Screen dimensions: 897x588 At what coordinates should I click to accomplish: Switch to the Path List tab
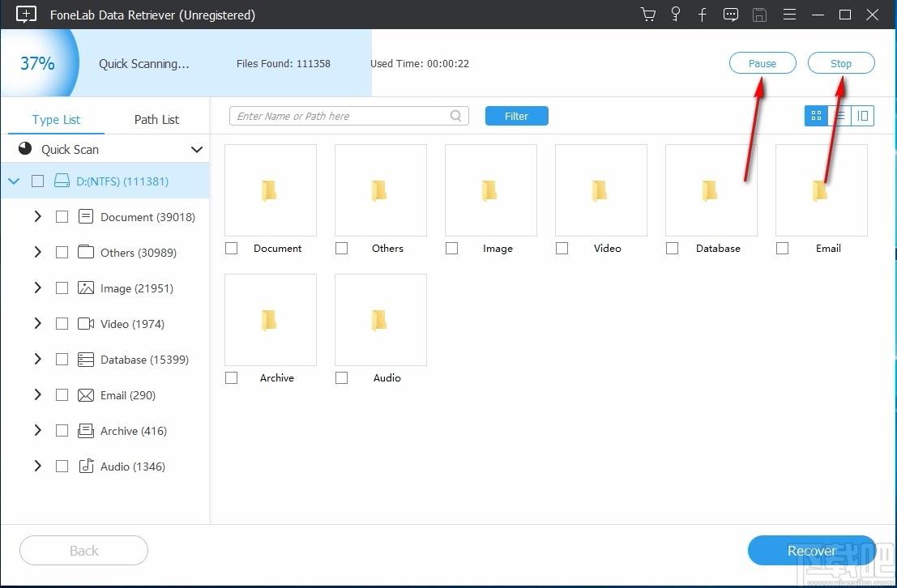[x=156, y=119]
